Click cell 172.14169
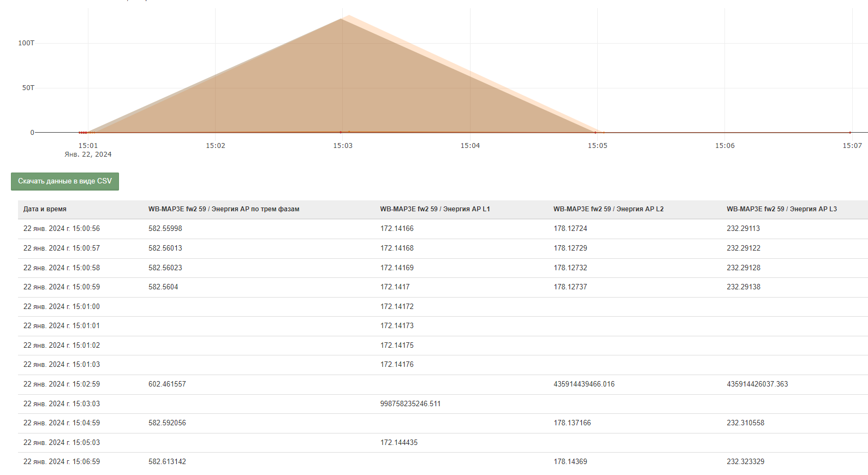 point(397,268)
